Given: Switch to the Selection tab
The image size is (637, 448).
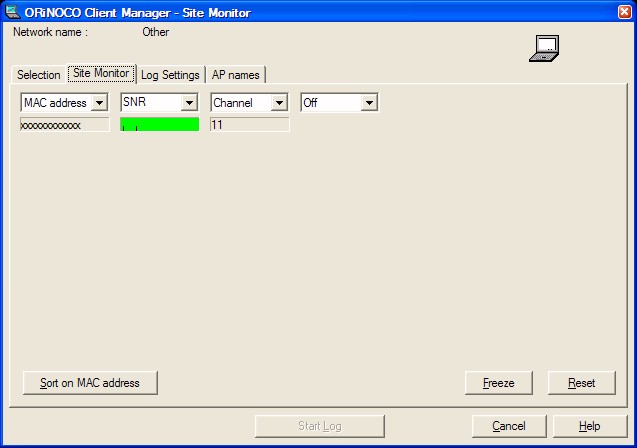Looking at the screenshot, I should 39,75.
